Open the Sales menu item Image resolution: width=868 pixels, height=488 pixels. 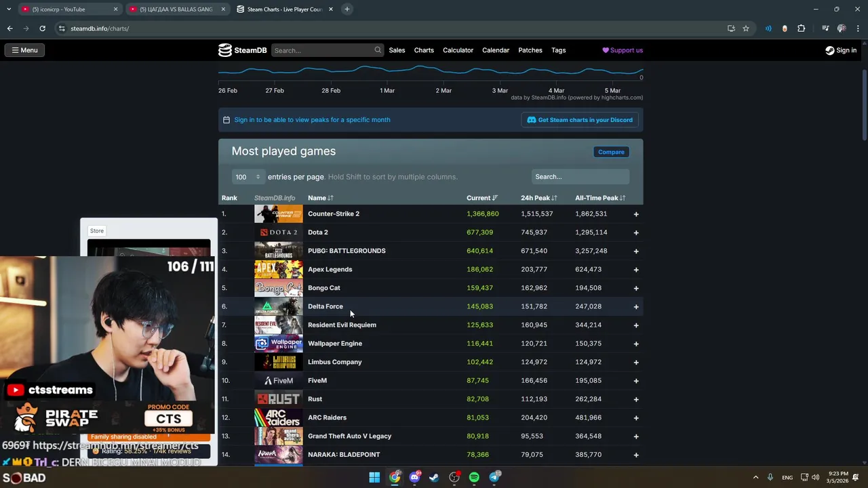tap(397, 50)
